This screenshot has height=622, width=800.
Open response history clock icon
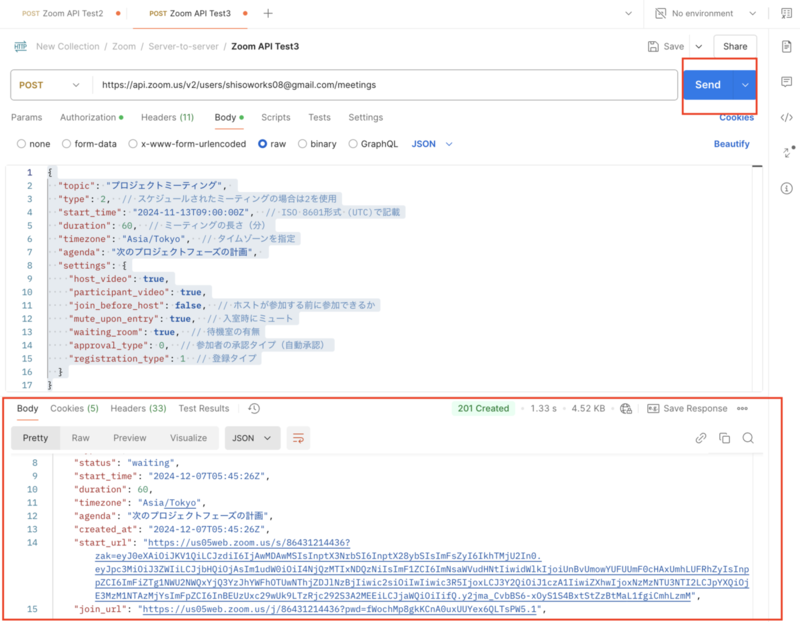pyautogui.click(x=254, y=408)
